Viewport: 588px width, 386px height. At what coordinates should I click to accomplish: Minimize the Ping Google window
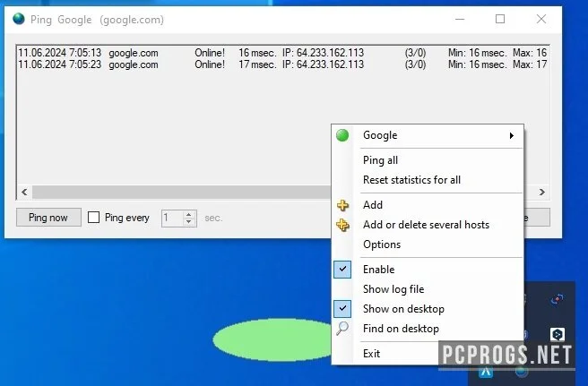(460, 19)
